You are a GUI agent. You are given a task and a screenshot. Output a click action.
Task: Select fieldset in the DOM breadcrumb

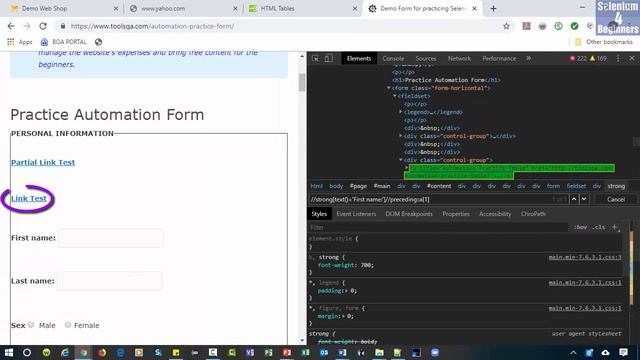tap(576, 186)
